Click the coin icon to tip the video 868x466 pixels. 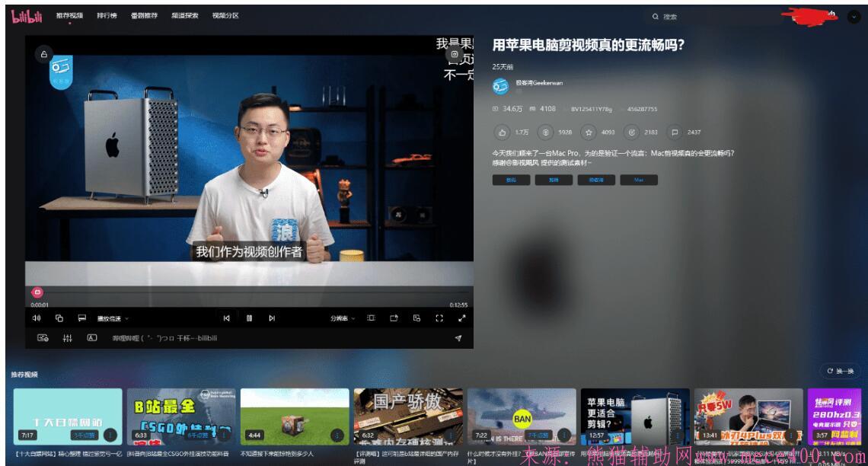pyautogui.click(x=545, y=132)
